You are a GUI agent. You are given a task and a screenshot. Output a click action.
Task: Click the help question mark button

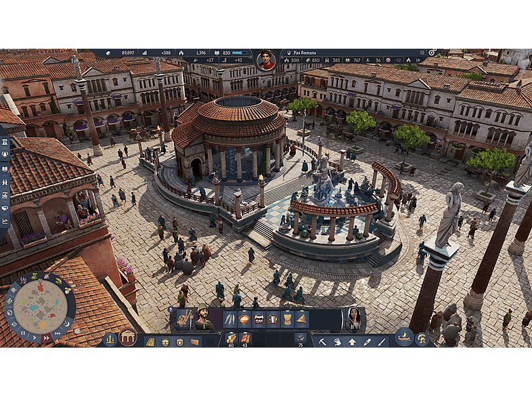pyautogui.click(x=171, y=310)
